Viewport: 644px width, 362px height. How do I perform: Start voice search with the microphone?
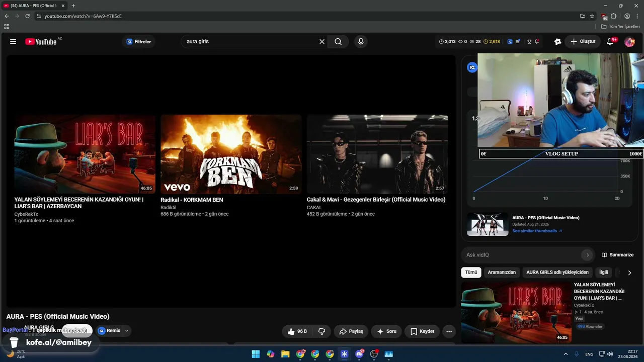click(360, 42)
